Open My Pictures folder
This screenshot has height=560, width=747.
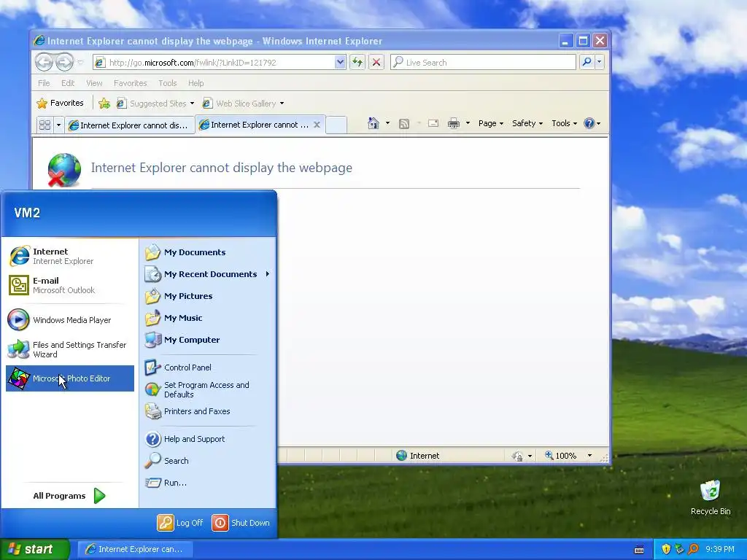pyautogui.click(x=208, y=296)
